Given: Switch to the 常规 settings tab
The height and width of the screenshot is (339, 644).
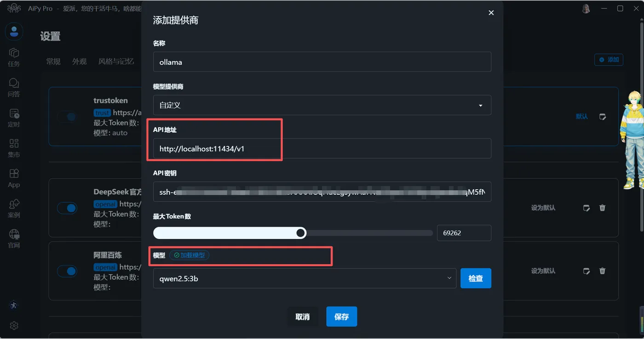Looking at the screenshot, I should tap(53, 61).
